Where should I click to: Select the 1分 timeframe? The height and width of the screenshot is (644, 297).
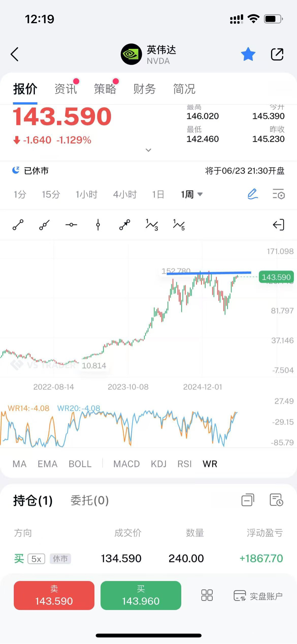tap(20, 194)
